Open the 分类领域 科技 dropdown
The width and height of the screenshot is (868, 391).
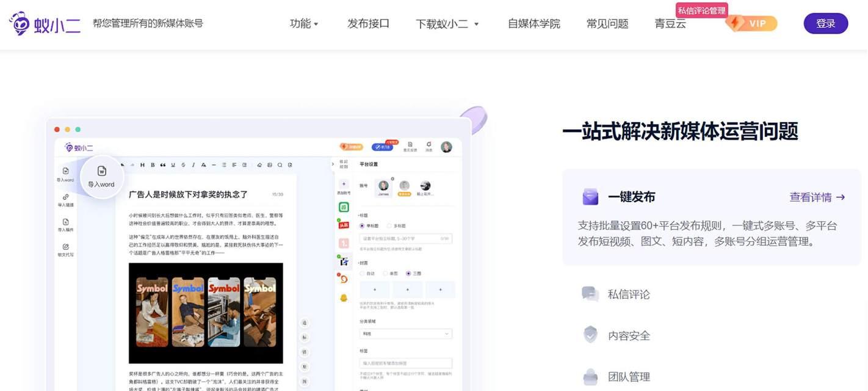coord(406,334)
